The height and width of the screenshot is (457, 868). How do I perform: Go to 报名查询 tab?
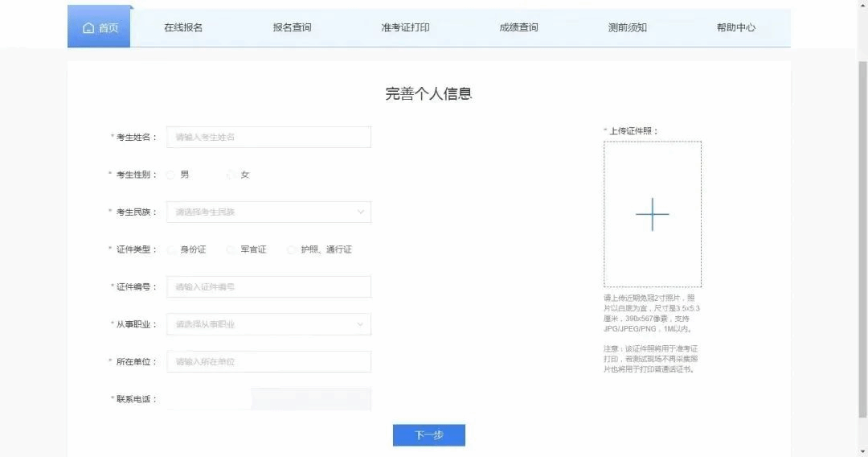point(292,27)
